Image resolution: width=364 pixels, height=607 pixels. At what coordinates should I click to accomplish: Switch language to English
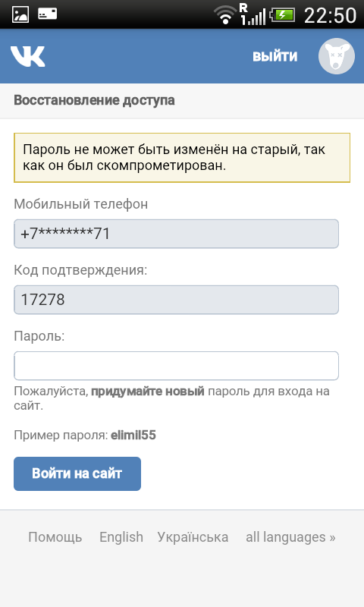[121, 537]
